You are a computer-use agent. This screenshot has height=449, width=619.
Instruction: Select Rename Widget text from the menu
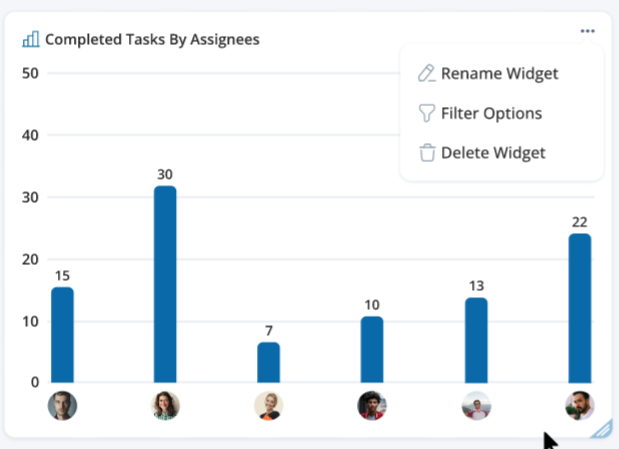tap(499, 73)
